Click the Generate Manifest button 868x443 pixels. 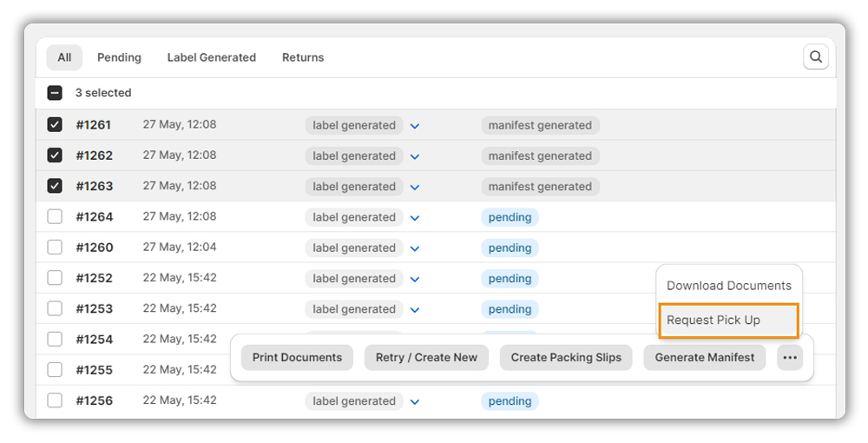coord(704,358)
